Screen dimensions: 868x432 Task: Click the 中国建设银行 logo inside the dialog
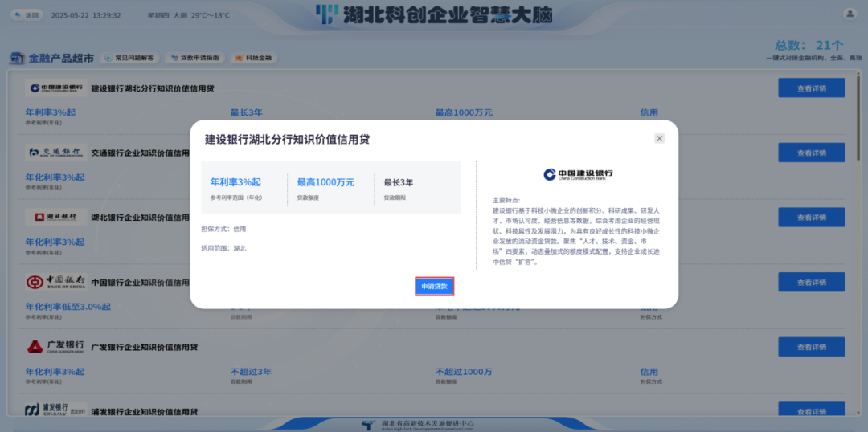pos(578,175)
